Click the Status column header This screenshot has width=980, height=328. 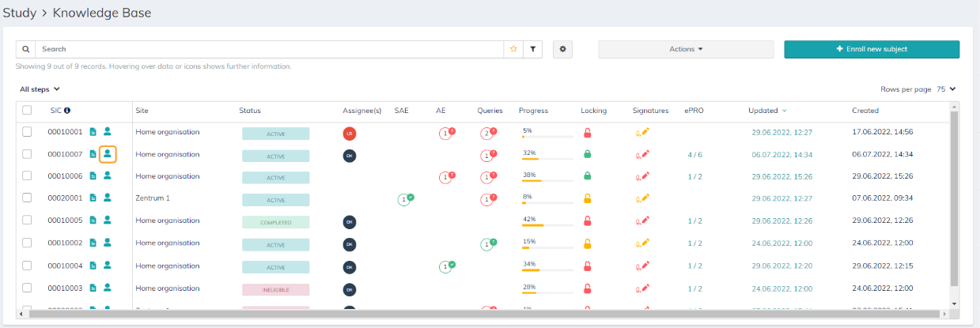(x=250, y=111)
